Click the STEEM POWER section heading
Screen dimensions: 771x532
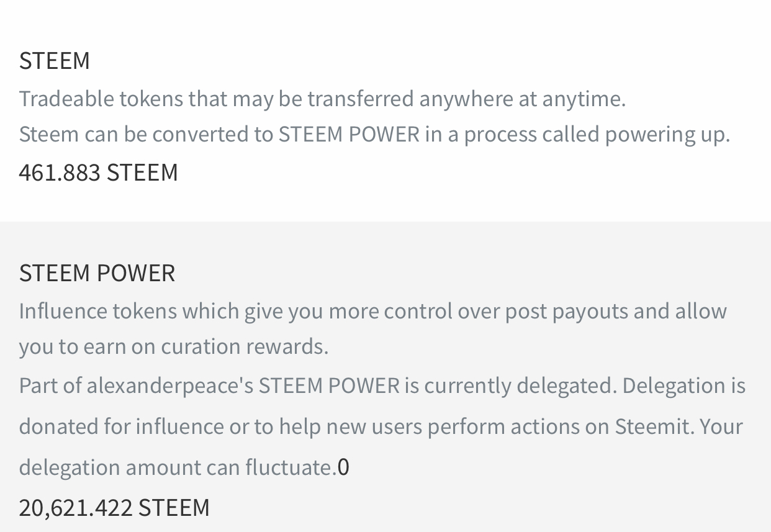point(97,273)
